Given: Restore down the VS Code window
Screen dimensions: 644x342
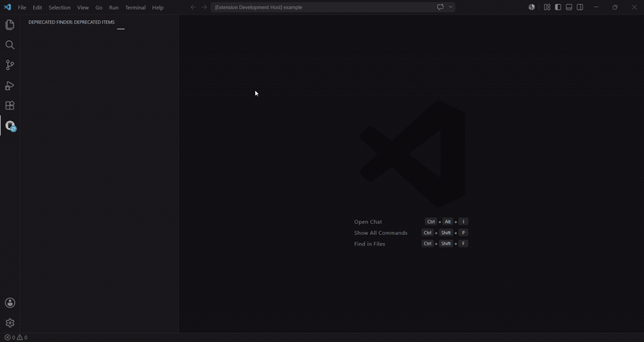Looking at the screenshot, I should (x=615, y=7).
